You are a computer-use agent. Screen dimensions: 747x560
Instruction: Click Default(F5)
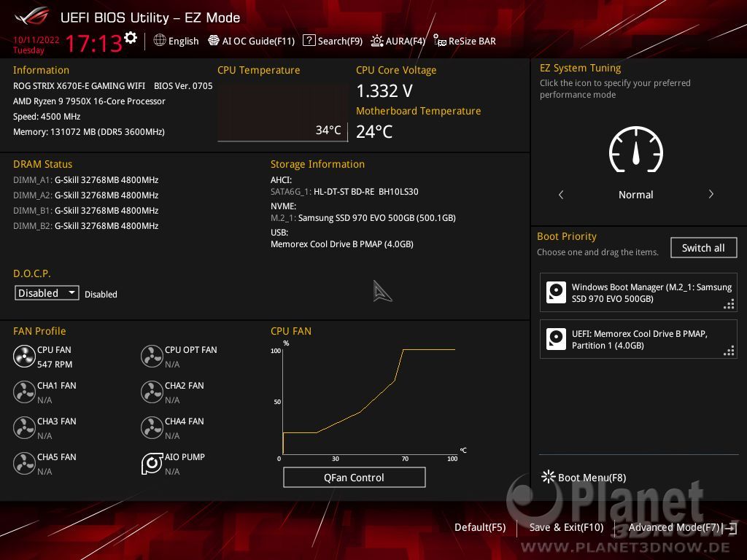480,527
